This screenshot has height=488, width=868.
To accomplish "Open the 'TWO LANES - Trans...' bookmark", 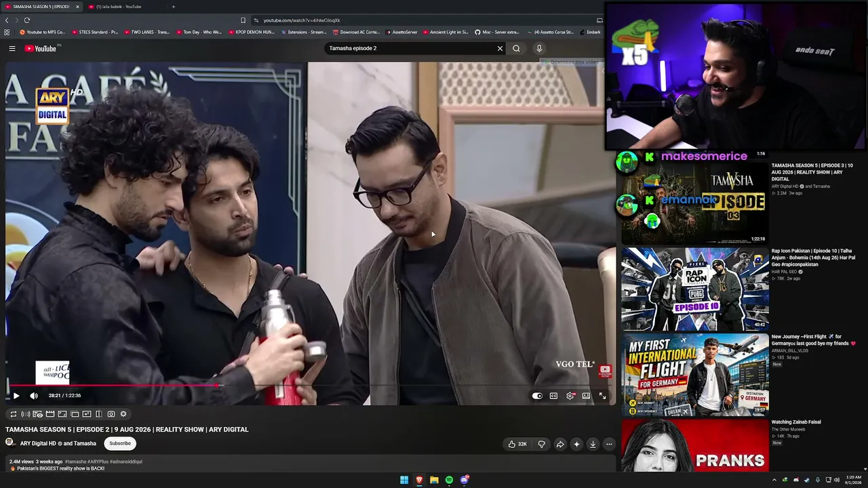I will (x=146, y=32).
